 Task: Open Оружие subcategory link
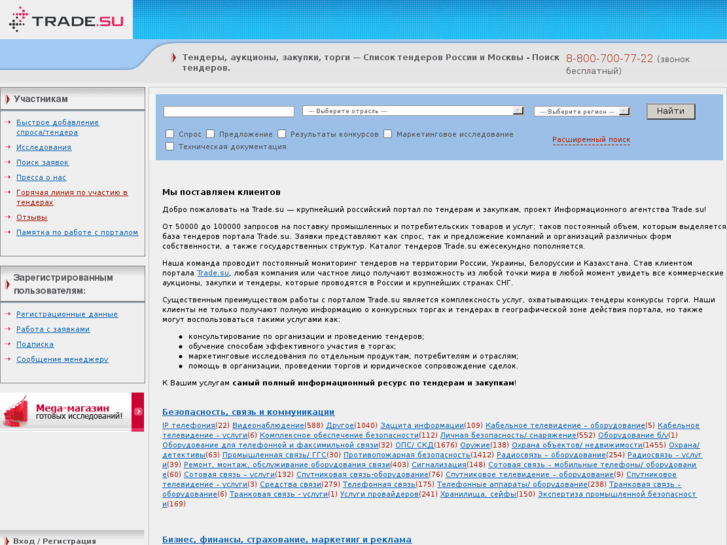coord(475,445)
